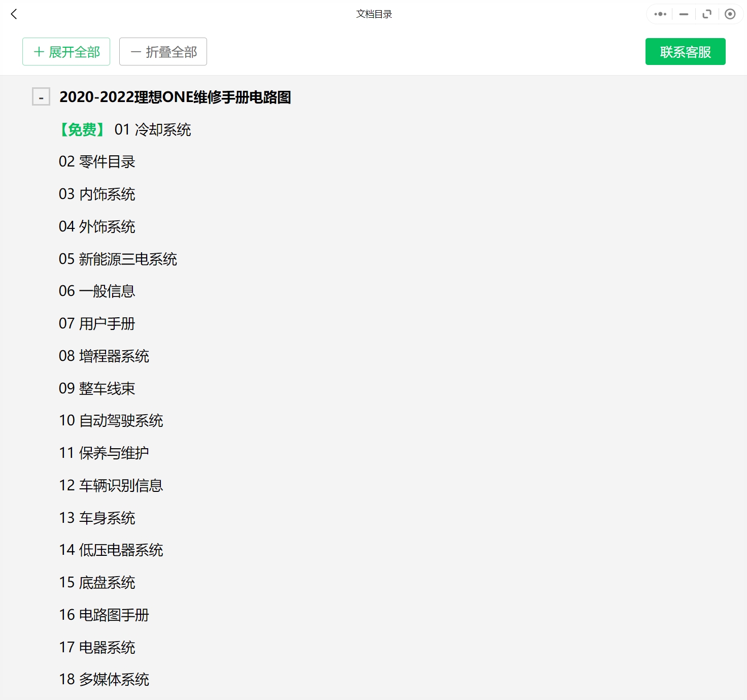Click the minus icon on 折叠全部
Screen dimensions: 747x700
135,51
